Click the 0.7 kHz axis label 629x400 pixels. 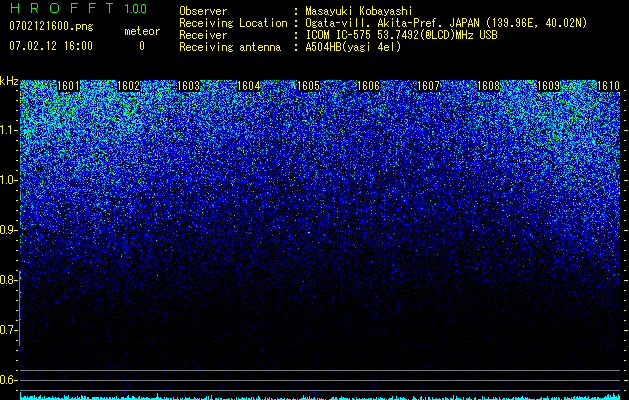point(8,330)
